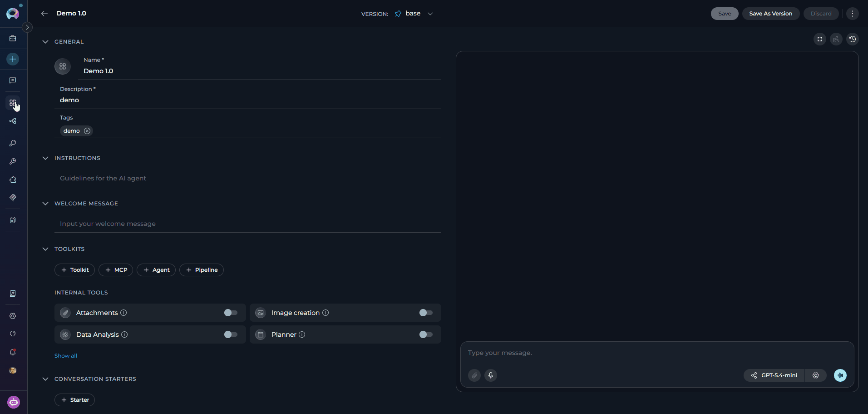Expand chat to fullscreen
Screen dimensions: 868x414
click(x=820, y=39)
